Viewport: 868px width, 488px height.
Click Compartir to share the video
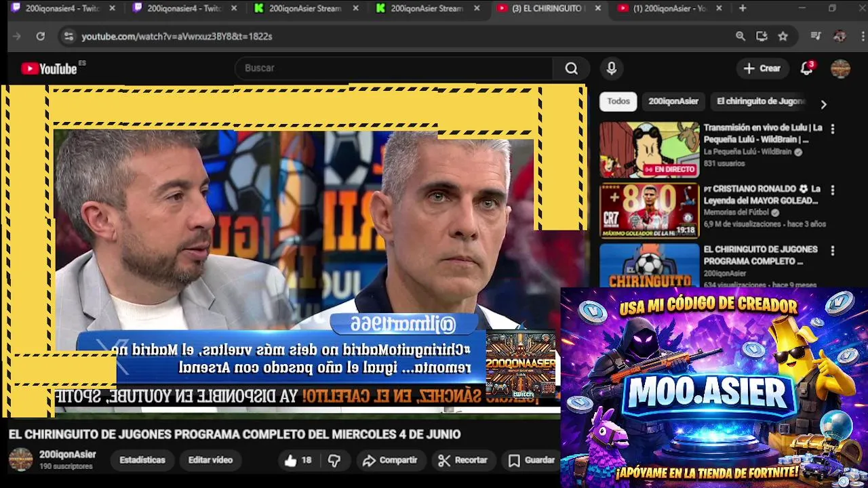tap(390, 460)
